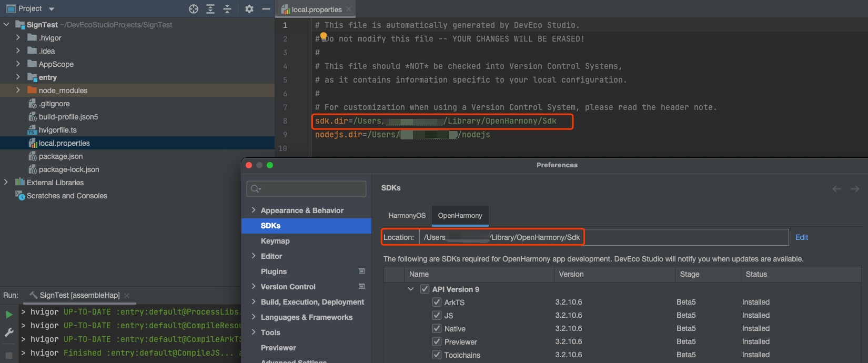This screenshot has width=868, height=363.
Task: Close the local.properties editor tab
Action: click(x=349, y=9)
